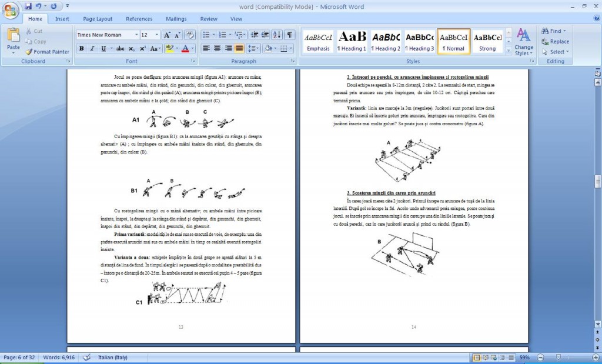Apply Bullets list formatting

click(206, 35)
